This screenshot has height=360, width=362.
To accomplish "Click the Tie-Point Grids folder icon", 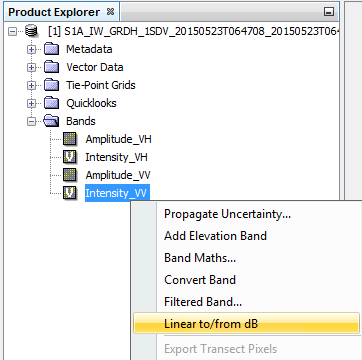I will pos(51,85).
